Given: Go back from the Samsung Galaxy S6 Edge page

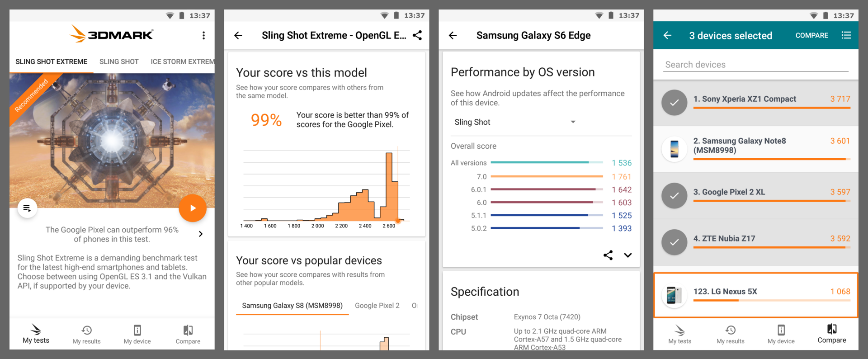Looking at the screenshot, I should pyautogui.click(x=453, y=35).
